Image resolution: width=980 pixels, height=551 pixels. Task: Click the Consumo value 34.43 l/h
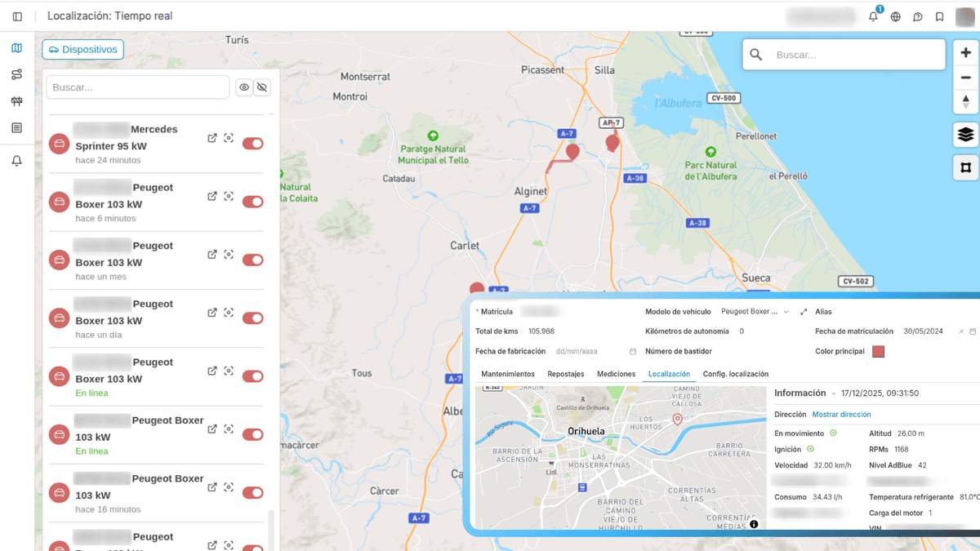829,497
